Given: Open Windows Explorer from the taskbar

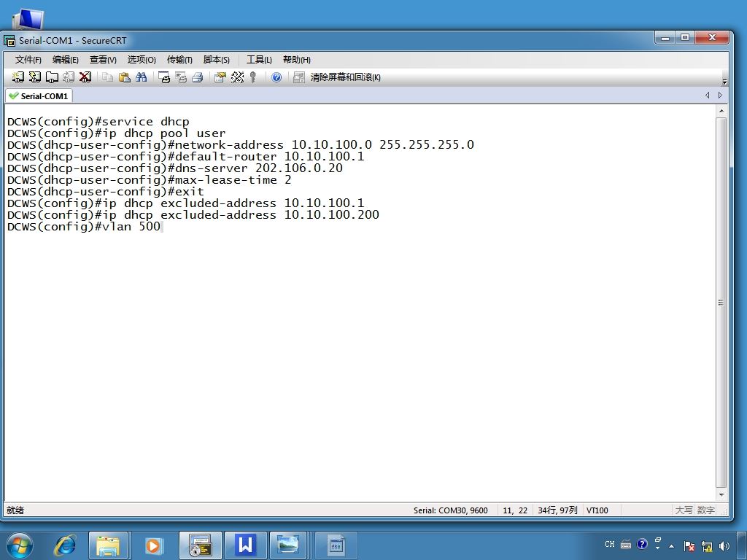Looking at the screenshot, I should pos(108,545).
